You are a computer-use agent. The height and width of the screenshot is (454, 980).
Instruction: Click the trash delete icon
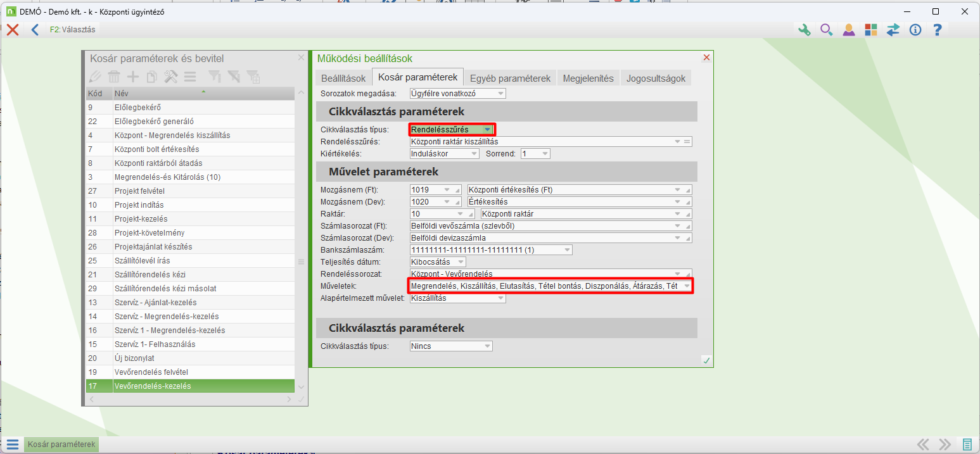coord(114,77)
